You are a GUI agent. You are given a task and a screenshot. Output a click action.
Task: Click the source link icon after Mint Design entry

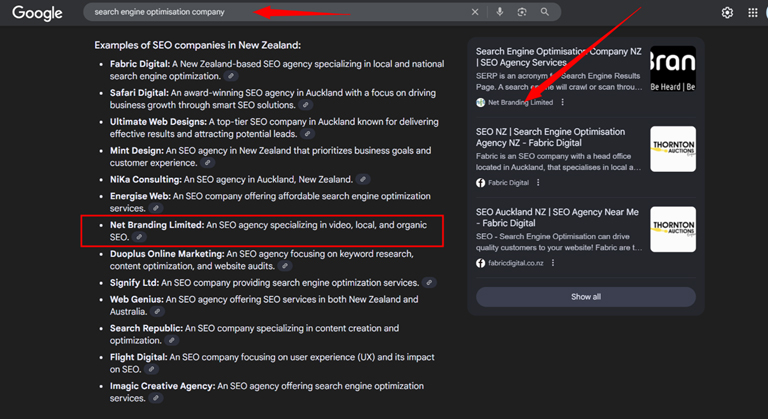pyautogui.click(x=208, y=163)
